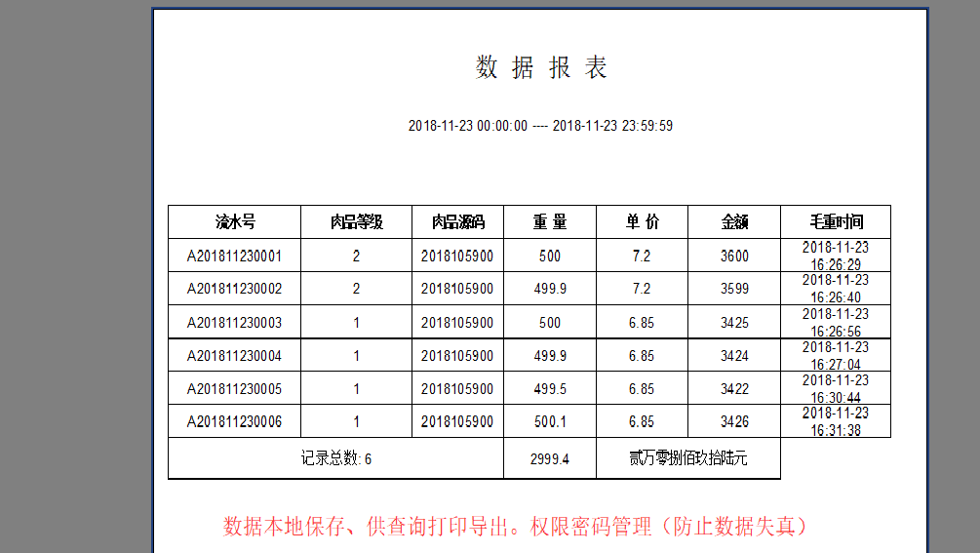Click the report date range text
Image resolution: width=980 pixels, height=553 pixels.
[x=540, y=126]
